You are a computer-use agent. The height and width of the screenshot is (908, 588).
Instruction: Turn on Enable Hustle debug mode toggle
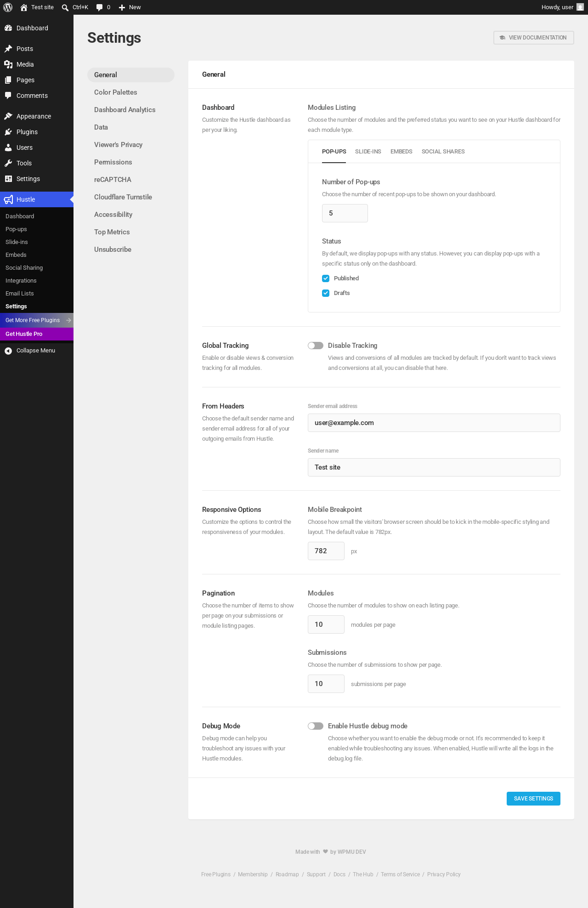coord(316,726)
